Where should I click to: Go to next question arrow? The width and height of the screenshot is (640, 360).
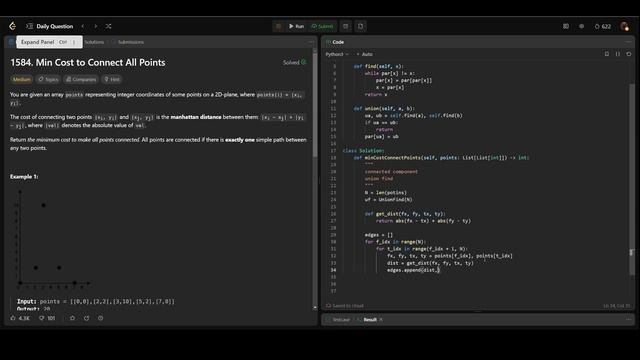pyautogui.click(x=96, y=26)
